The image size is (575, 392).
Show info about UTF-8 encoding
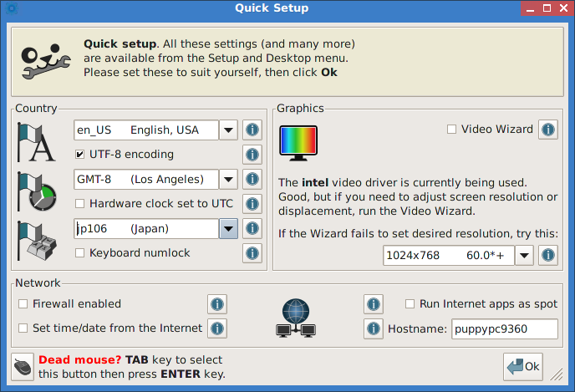[252, 155]
